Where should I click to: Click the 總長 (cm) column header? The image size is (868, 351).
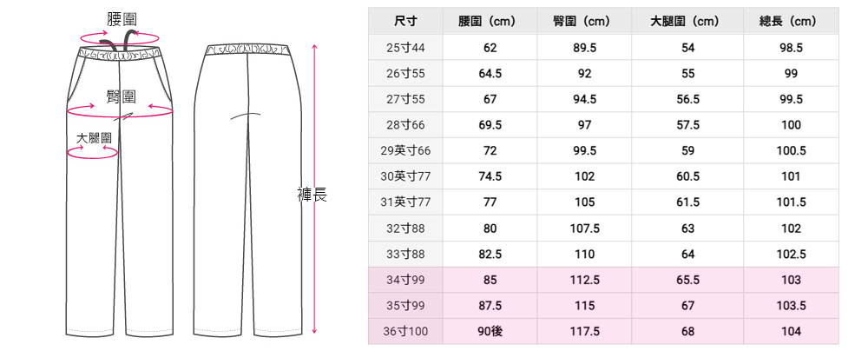(x=790, y=21)
